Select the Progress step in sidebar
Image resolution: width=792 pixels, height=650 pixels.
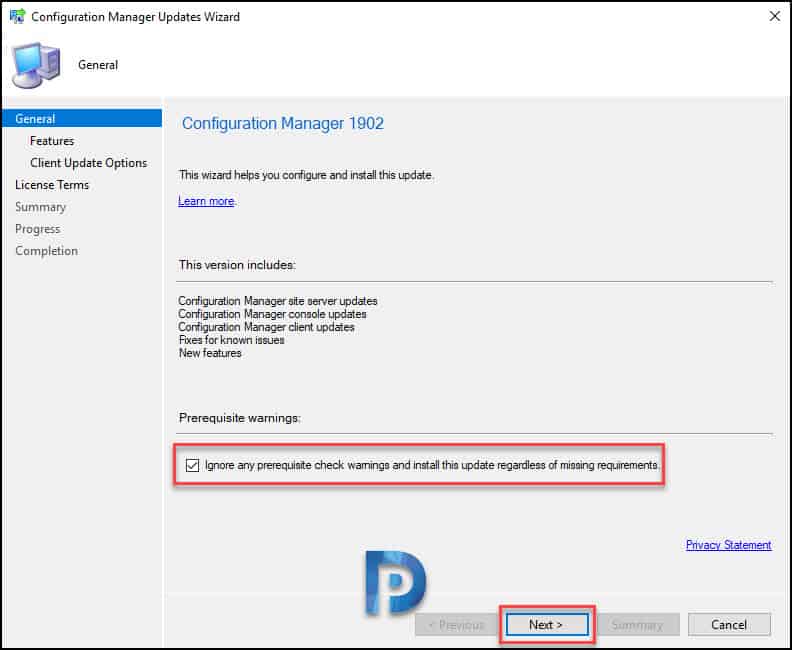(37, 229)
